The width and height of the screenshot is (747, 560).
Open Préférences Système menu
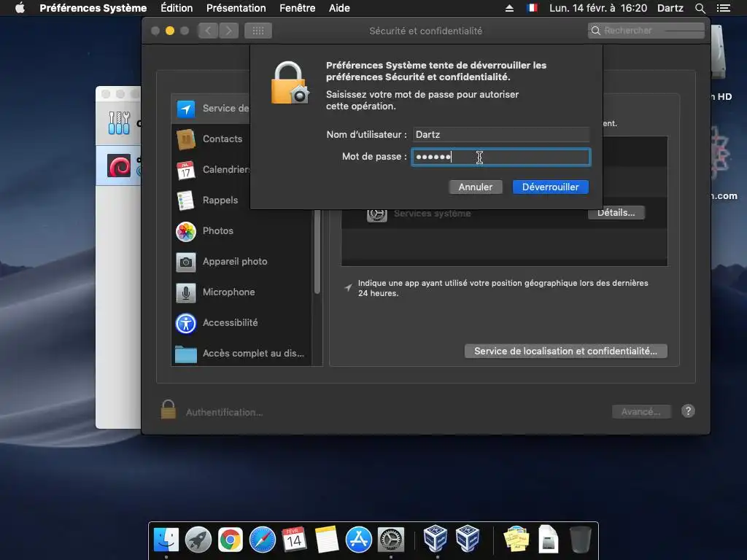pos(93,8)
